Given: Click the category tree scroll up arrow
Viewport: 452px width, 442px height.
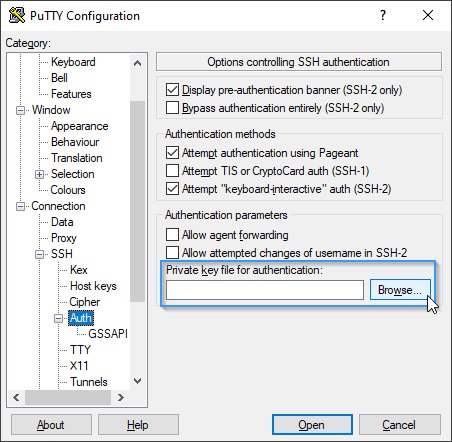Looking at the screenshot, I should pos(137,63).
